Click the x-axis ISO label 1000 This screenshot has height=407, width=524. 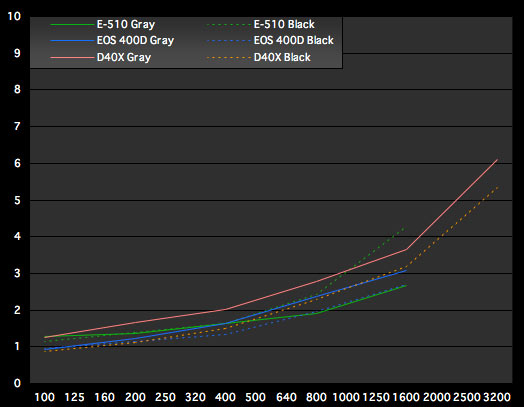(346, 397)
